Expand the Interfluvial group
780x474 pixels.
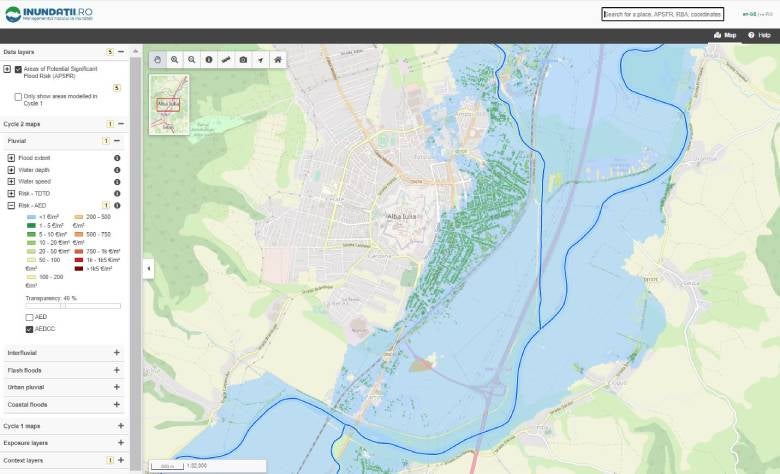point(116,353)
